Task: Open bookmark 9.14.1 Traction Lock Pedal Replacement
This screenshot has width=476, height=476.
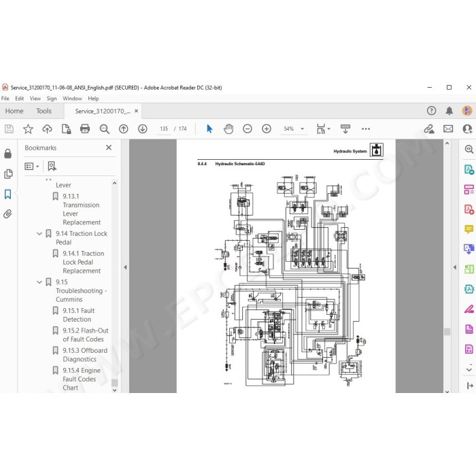Action: [83, 262]
